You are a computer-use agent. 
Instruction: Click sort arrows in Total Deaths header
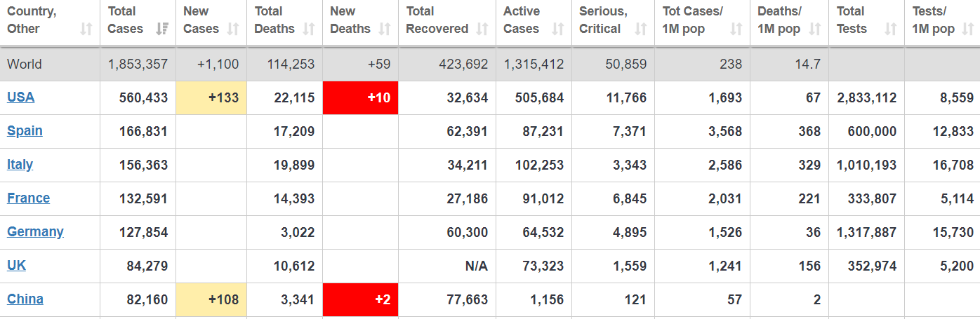tap(308, 29)
